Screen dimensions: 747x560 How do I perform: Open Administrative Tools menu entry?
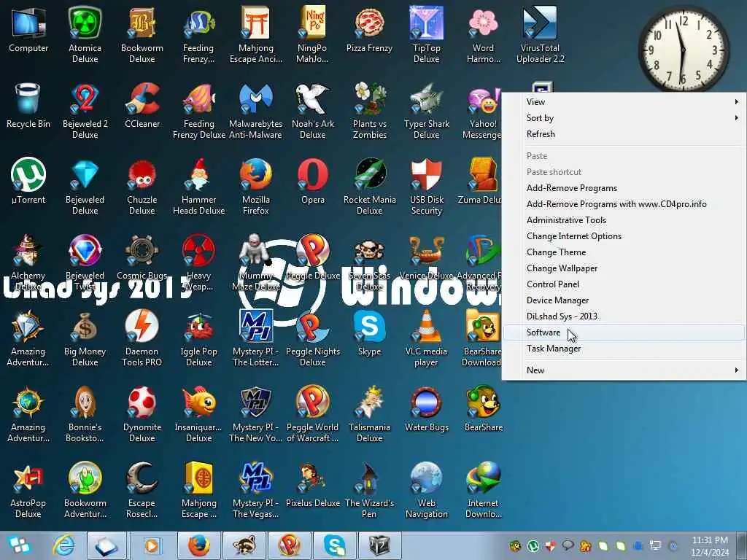pyautogui.click(x=624, y=220)
